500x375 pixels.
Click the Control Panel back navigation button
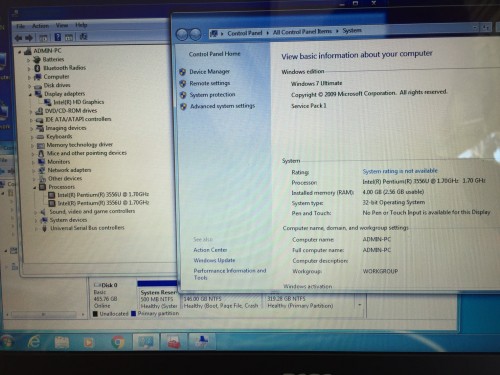pos(182,34)
